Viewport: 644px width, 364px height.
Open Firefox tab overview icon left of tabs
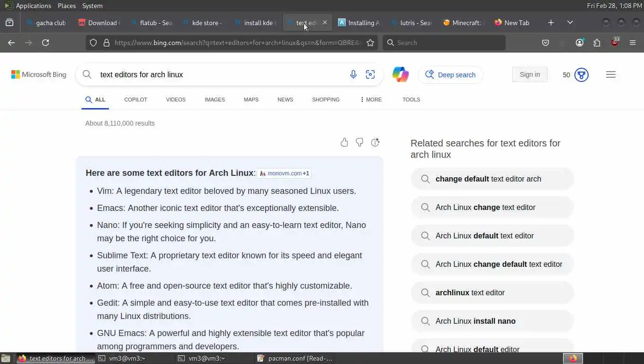(x=9, y=23)
